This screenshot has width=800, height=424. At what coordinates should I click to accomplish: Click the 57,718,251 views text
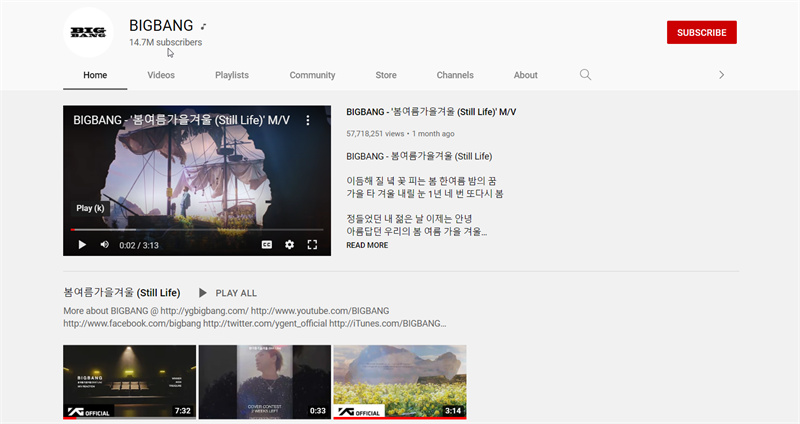(375, 134)
